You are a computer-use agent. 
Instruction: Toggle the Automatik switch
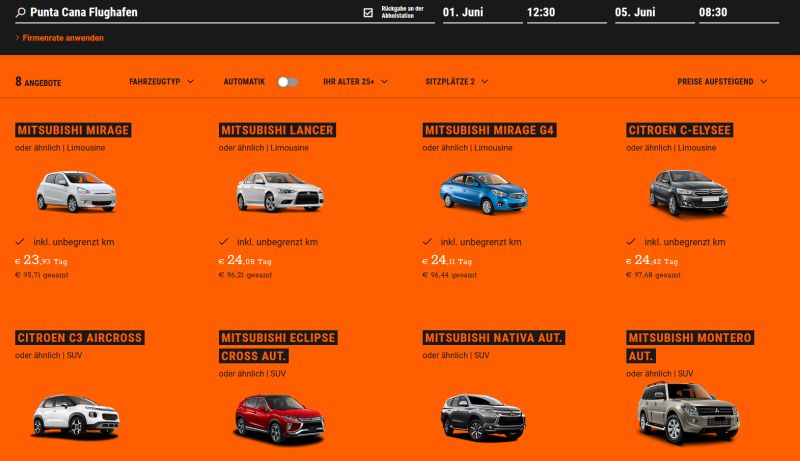(x=288, y=82)
